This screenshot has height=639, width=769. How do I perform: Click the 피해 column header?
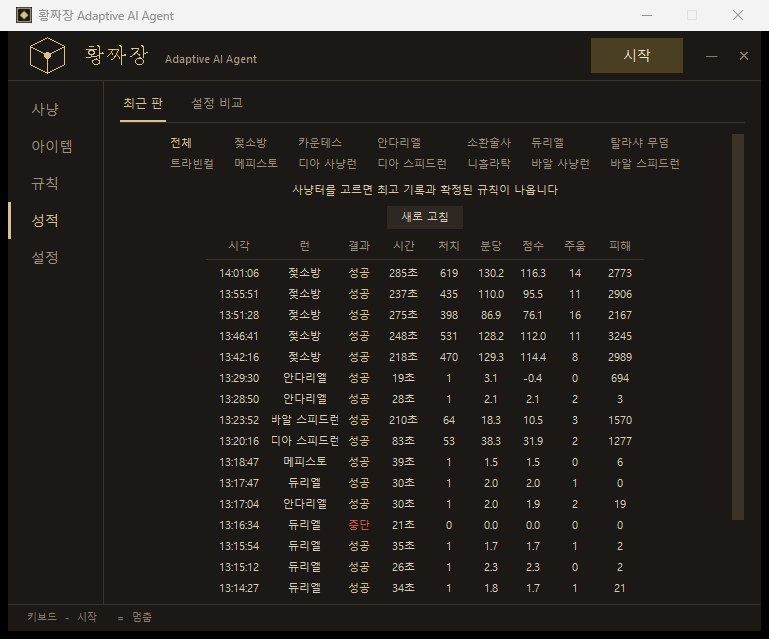tap(620, 246)
